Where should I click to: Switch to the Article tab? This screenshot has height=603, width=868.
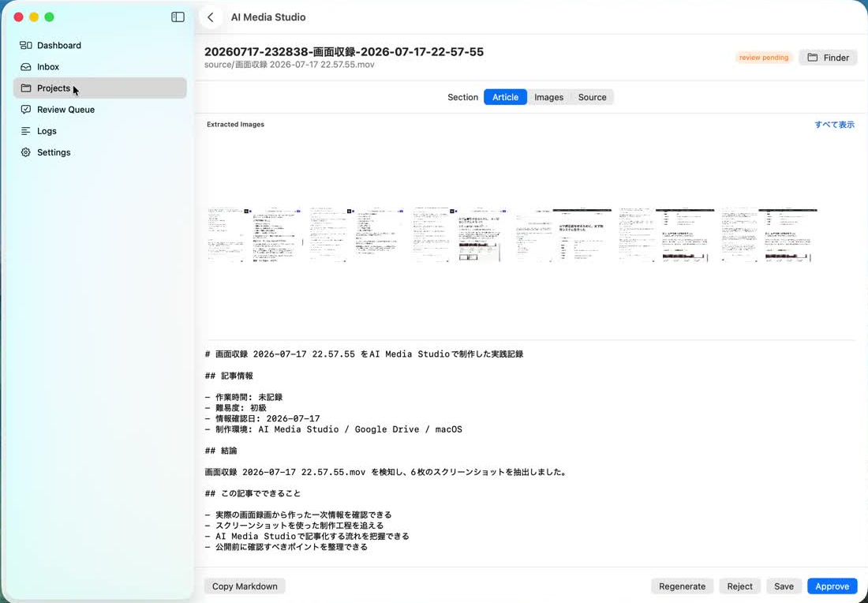click(505, 97)
